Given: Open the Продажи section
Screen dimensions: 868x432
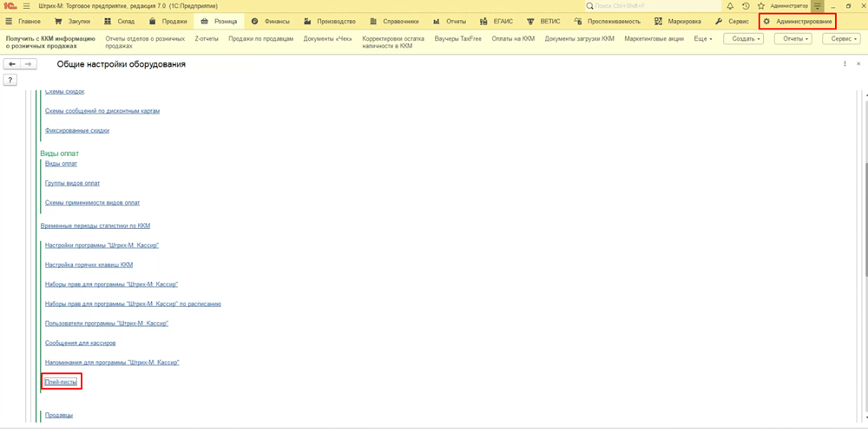Looking at the screenshot, I should [168, 22].
